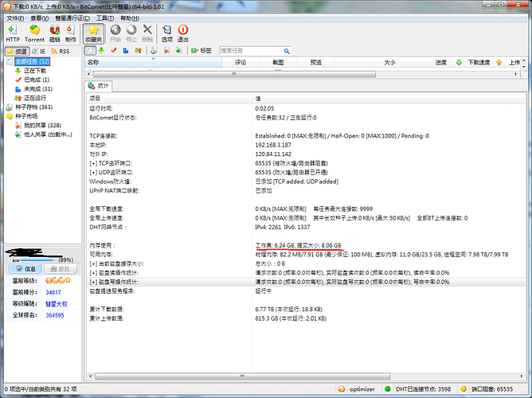Click the stop (停止) task icon
This screenshot has height=398, width=532.
click(x=131, y=33)
